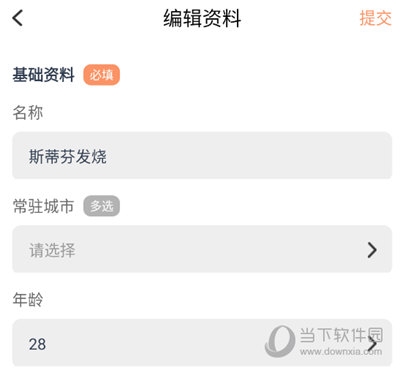400x373 pixels.
Task: Click the orange 必填 badge
Action: click(101, 75)
